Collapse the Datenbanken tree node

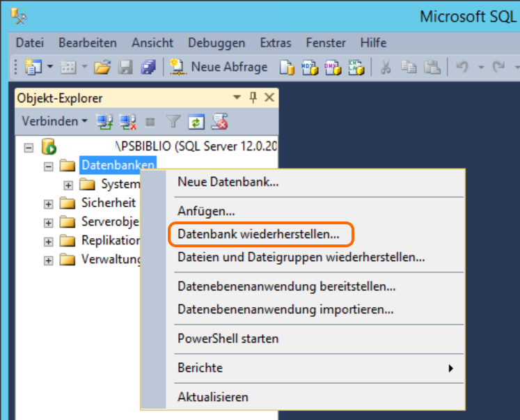(x=48, y=166)
